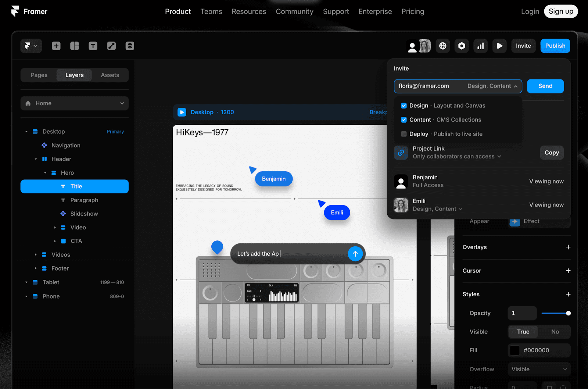
Task: Collapse the Desktop layer arrow
Action: point(26,132)
